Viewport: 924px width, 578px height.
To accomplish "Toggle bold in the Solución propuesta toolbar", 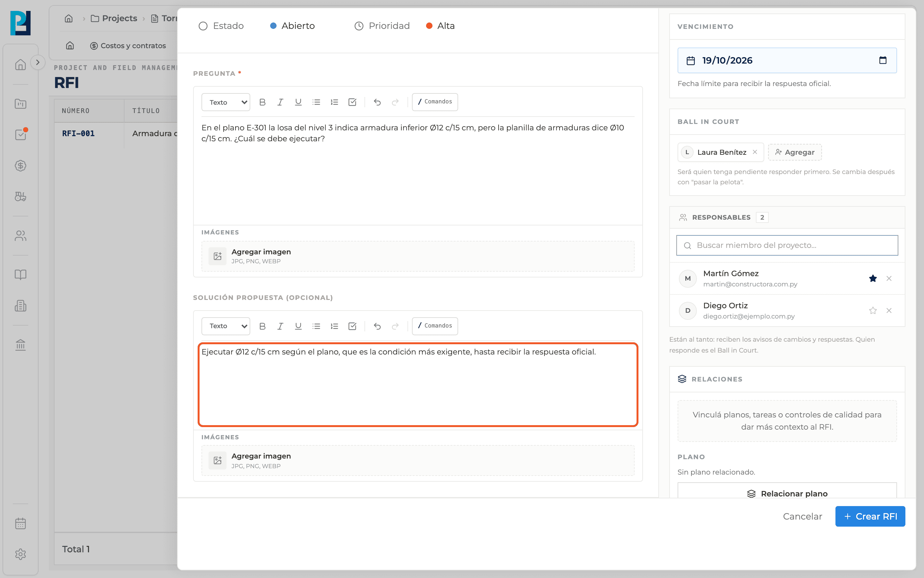I will click(262, 326).
